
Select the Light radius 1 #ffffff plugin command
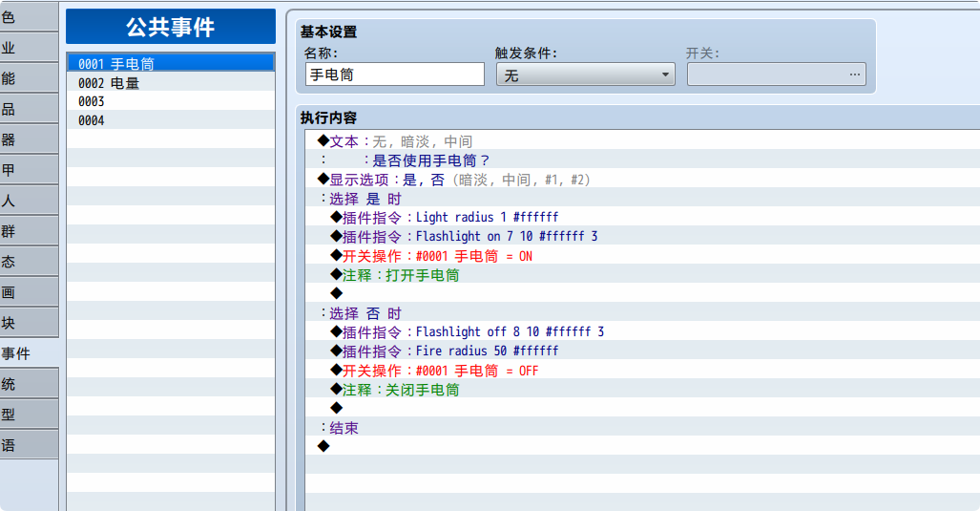[x=642, y=218]
